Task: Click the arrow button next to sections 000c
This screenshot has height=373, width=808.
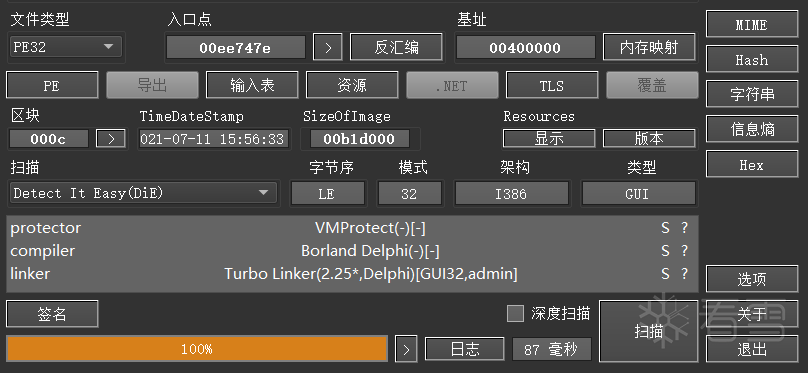Action: pyautogui.click(x=111, y=139)
